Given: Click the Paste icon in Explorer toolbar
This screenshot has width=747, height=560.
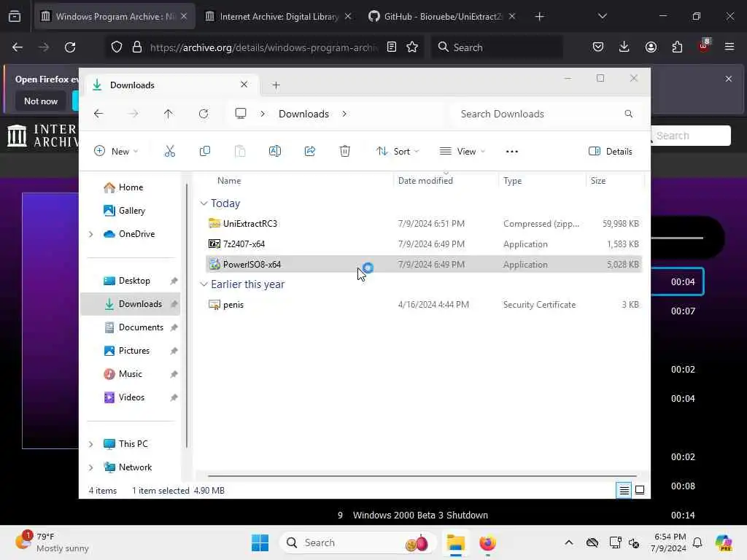Looking at the screenshot, I should (x=240, y=152).
